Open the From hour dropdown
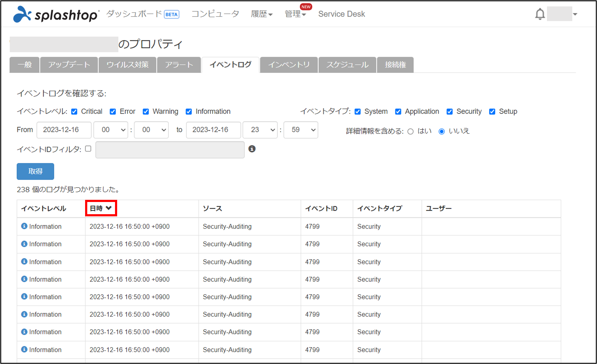Image resolution: width=597 pixels, height=364 pixels. [x=111, y=130]
